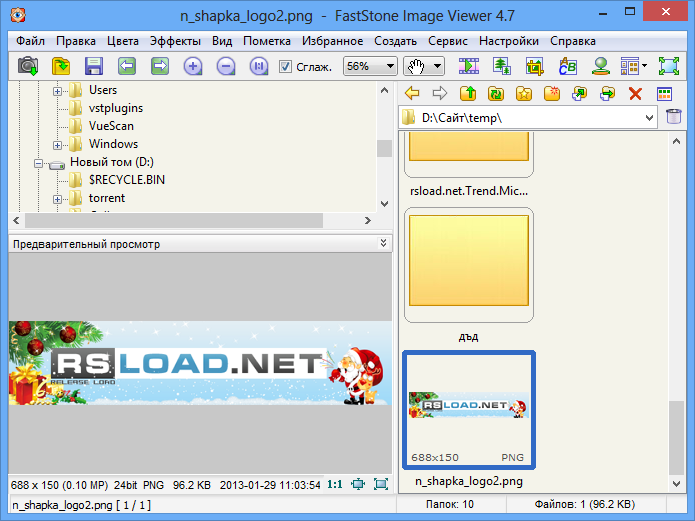The height and width of the screenshot is (521, 695).
Task: Open the Цвета menu
Action: coord(123,41)
